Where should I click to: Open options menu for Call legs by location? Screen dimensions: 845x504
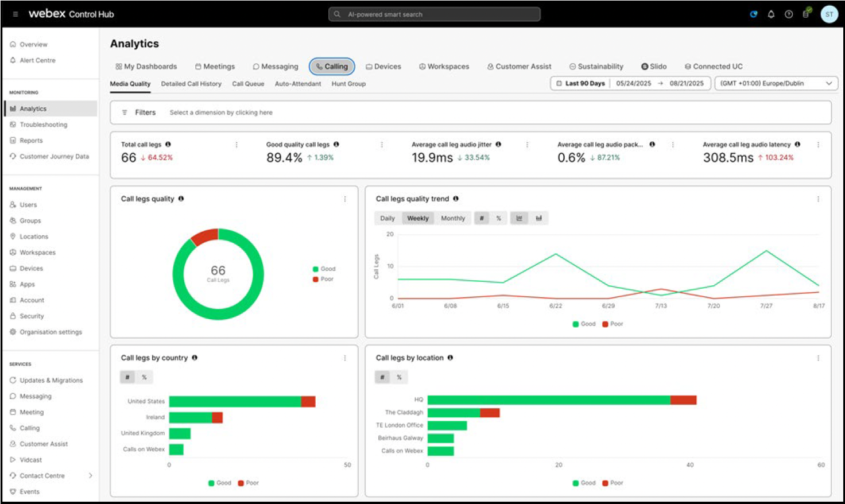tap(818, 358)
